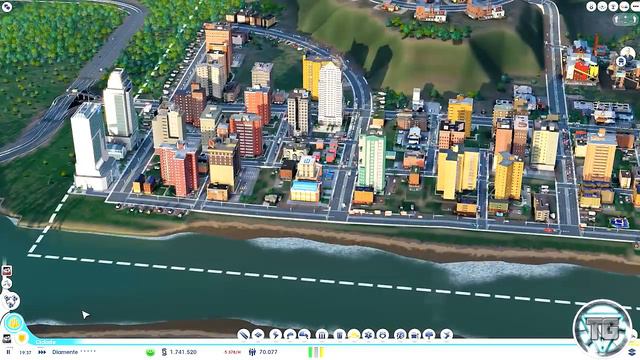The width and height of the screenshot is (640, 360).
Task: Click the airplane icon ending the toolbar
Action: pos(447,335)
